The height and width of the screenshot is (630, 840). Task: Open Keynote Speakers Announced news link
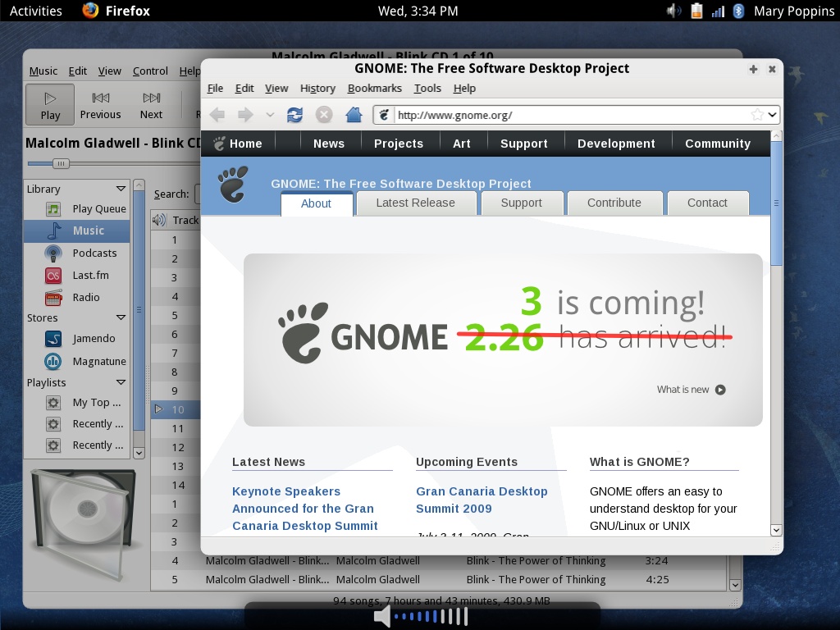[x=305, y=509]
